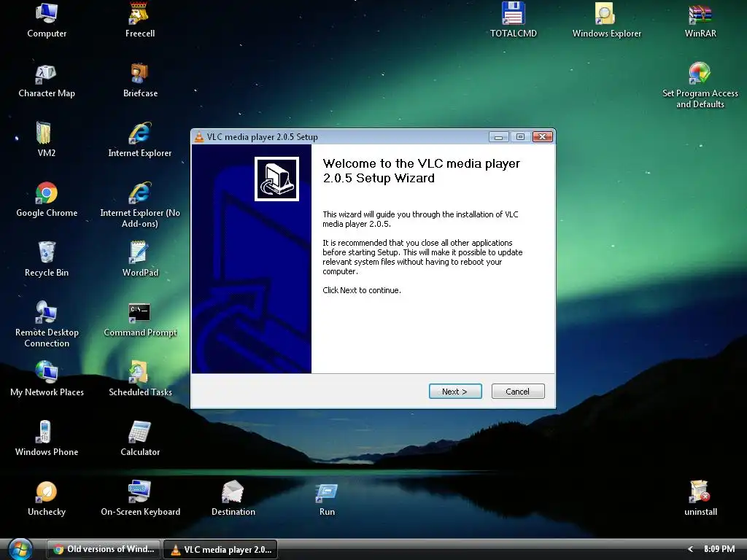Expand hidden system tray icons arrow
Image resolution: width=747 pixels, height=560 pixels.
point(690,549)
